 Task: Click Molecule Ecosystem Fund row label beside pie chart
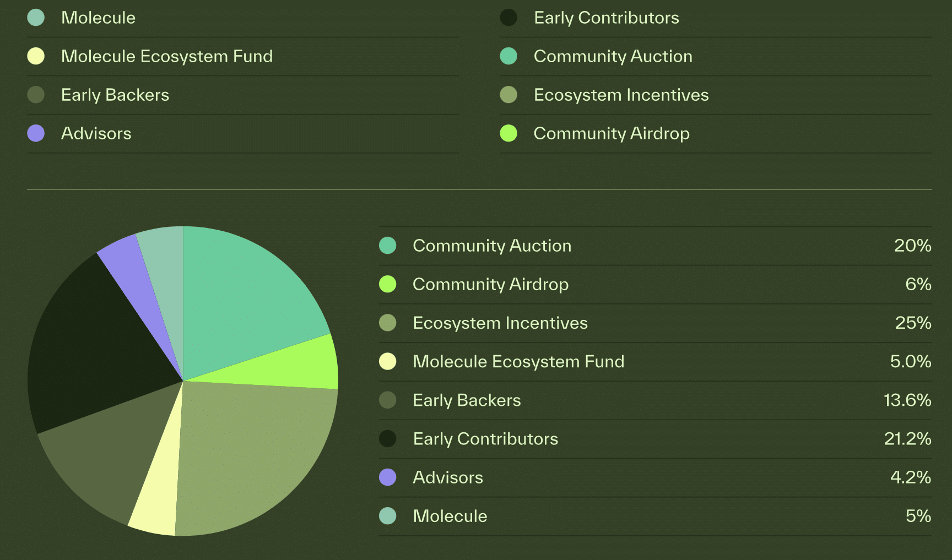(518, 361)
